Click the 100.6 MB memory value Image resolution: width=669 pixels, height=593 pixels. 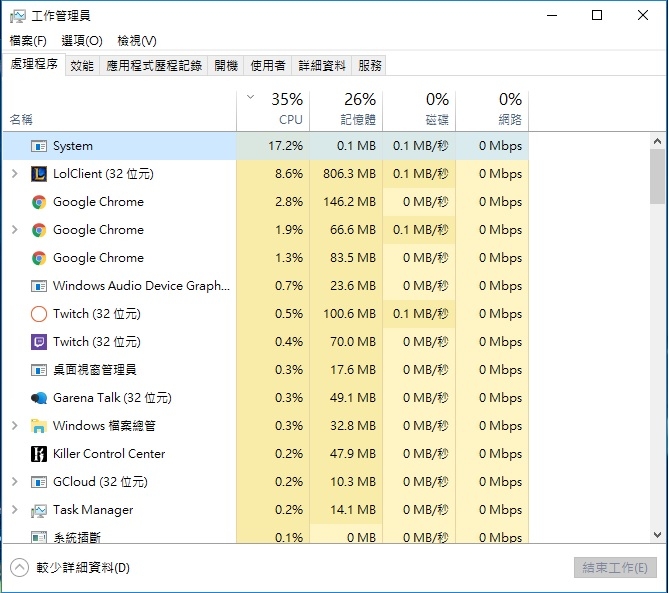point(349,314)
